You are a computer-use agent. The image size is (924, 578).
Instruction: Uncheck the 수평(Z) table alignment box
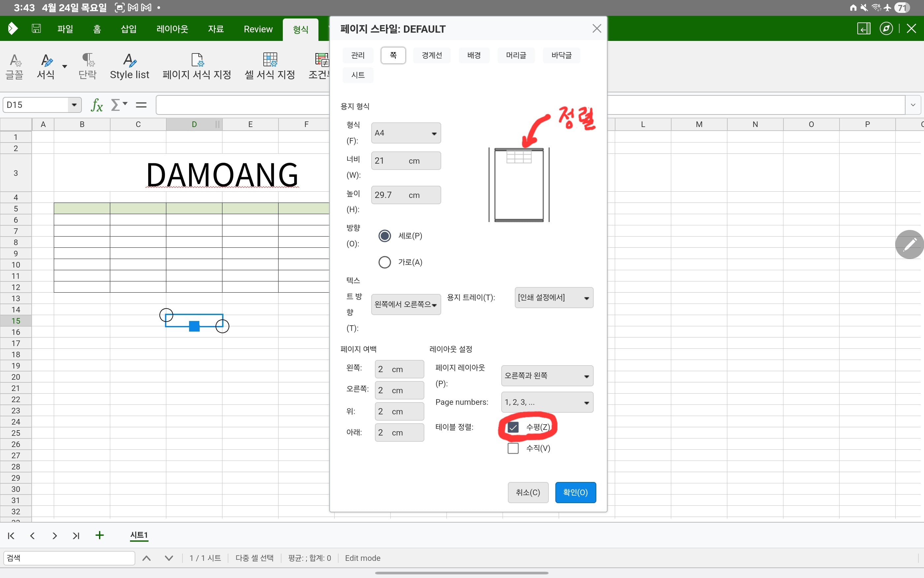point(513,427)
